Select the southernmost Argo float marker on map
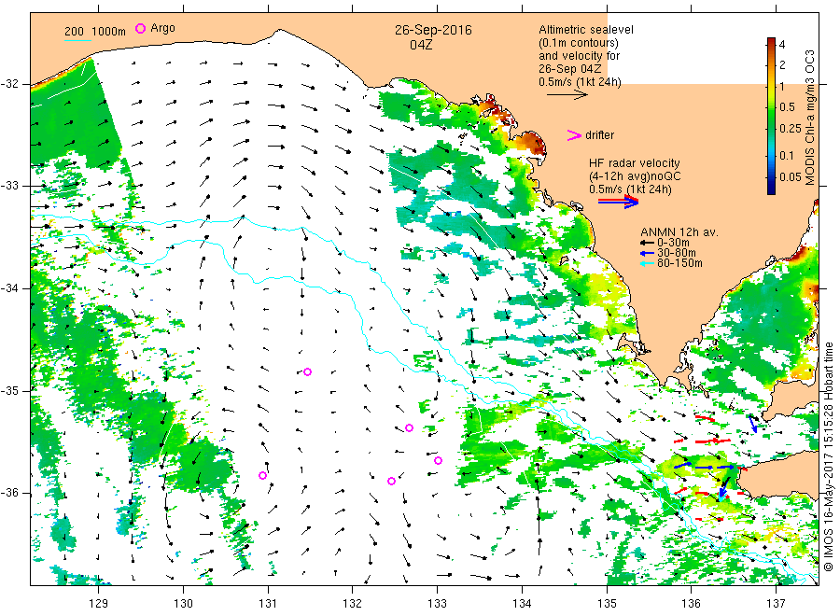 tap(392, 481)
